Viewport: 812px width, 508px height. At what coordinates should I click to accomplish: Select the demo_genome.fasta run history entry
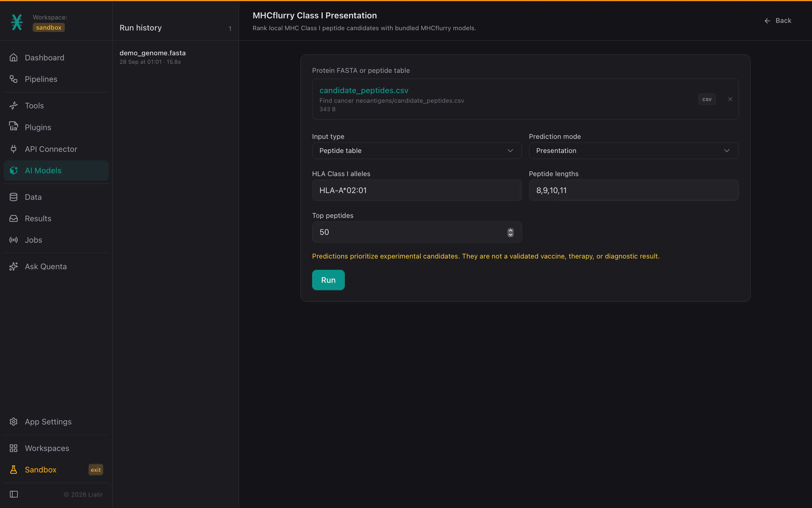point(175,57)
